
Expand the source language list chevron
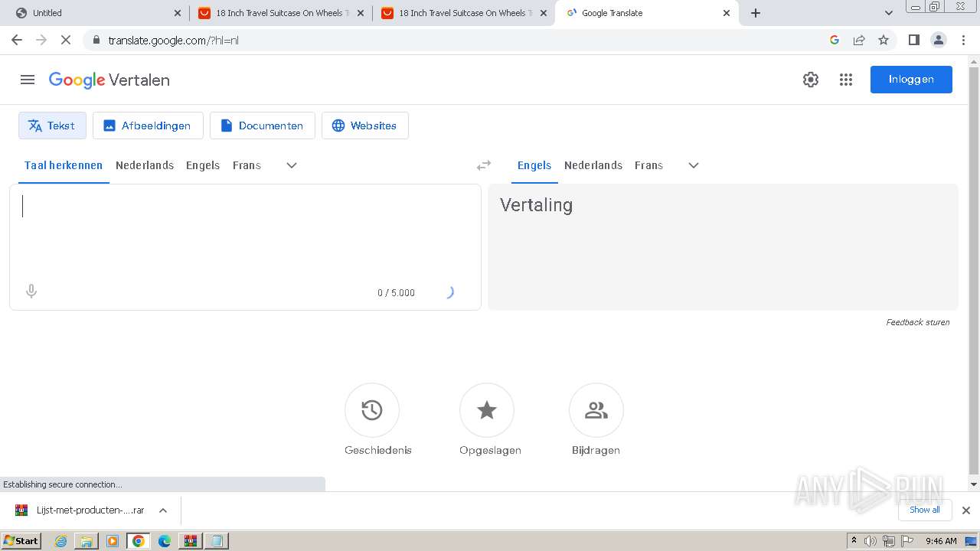tap(292, 165)
